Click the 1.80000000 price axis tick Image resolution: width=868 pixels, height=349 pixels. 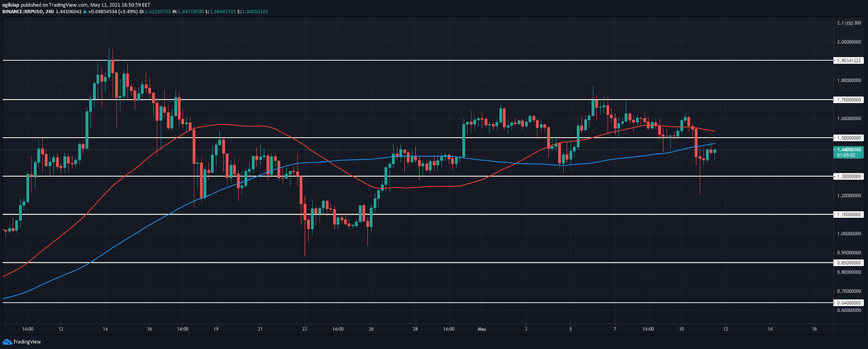coord(849,81)
